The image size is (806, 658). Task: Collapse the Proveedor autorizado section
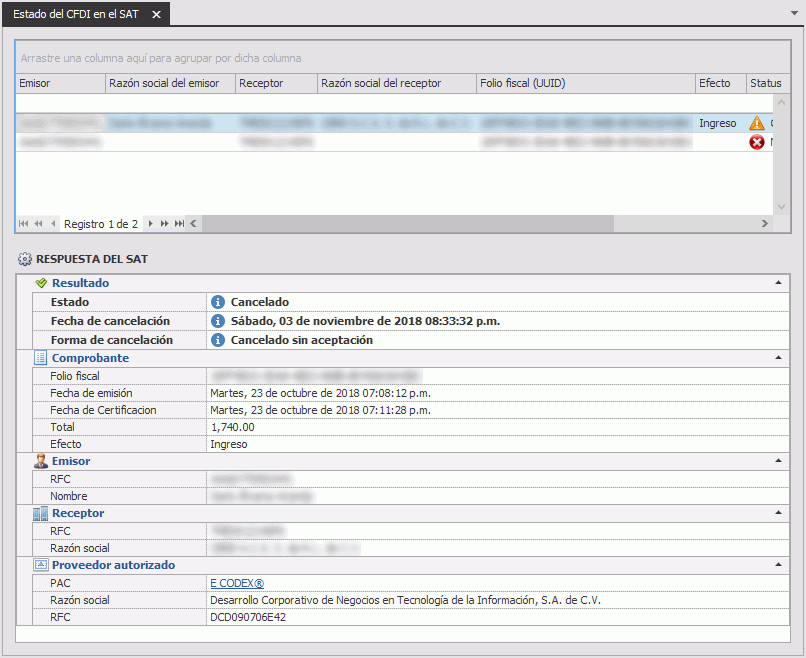point(778,565)
